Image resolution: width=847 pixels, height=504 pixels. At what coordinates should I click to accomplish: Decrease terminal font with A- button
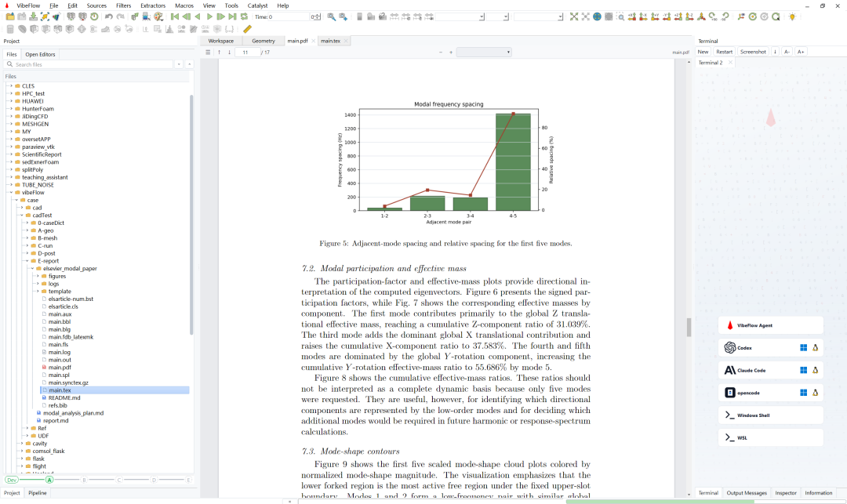(787, 52)
